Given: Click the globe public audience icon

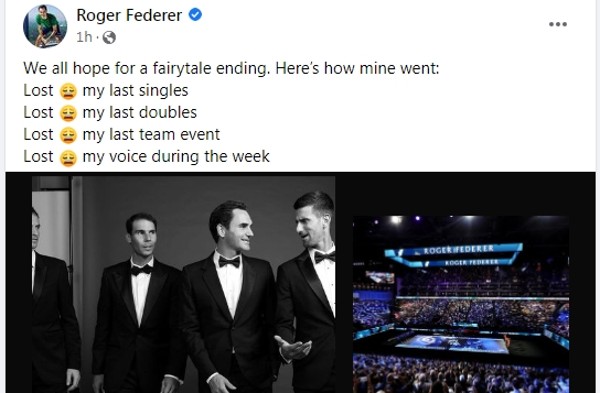Looking at the screenshot, I should tap(109, 38).
